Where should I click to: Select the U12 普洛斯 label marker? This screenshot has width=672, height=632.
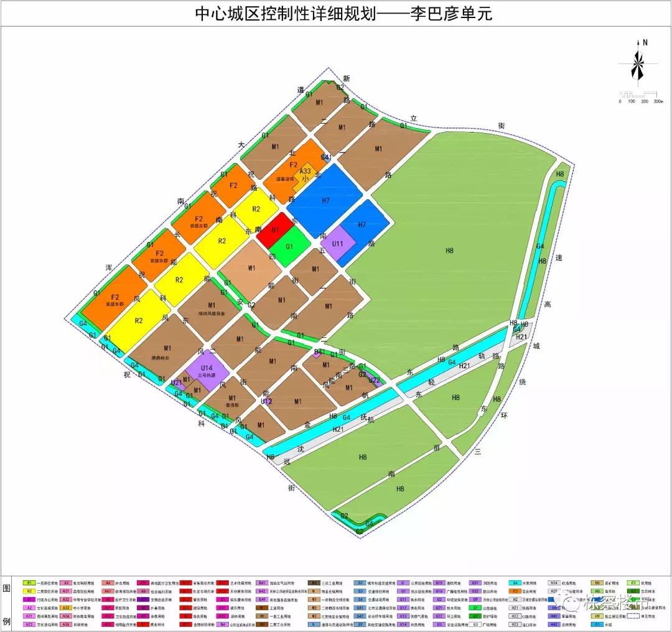[268, 401]
